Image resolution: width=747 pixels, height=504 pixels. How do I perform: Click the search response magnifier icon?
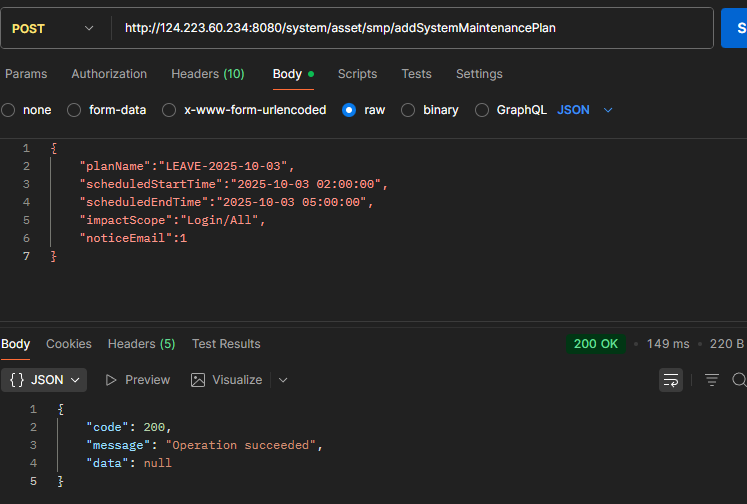pyautogui.click(x=739, y=380)
